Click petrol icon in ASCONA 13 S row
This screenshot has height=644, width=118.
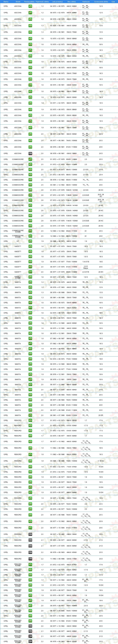[x=30, y=32]
